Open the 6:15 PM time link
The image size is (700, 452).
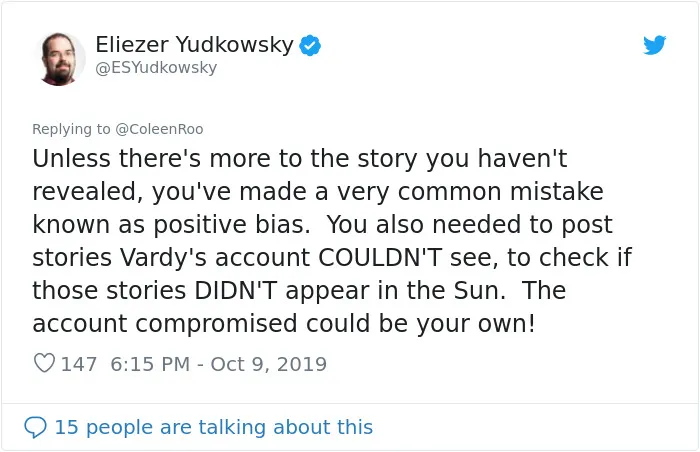150,364
